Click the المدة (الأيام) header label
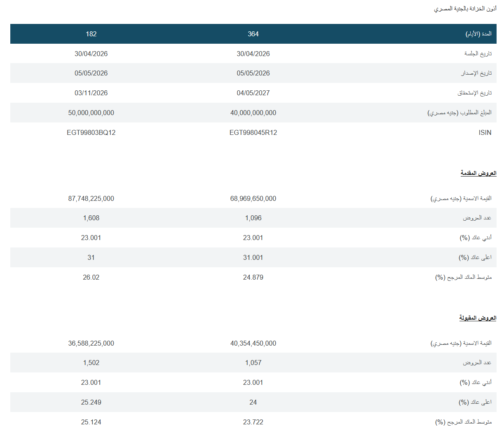This screenshot has height=438, width=504. pyautogui.click(x=478, y=34)
